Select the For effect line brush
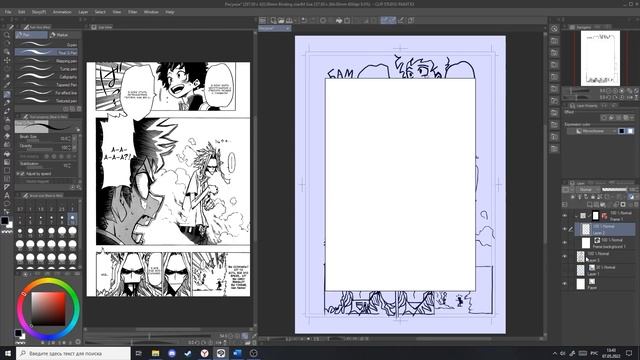This screenshot has height=360, width=640. tap(46, 93)
